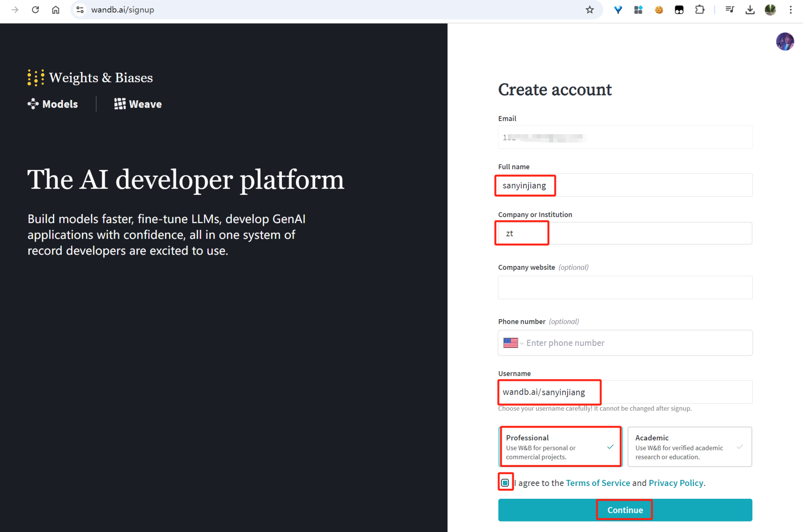803x532 pixels.
Task: Open the Chrome three-dot menu
Action: point(790,10)
